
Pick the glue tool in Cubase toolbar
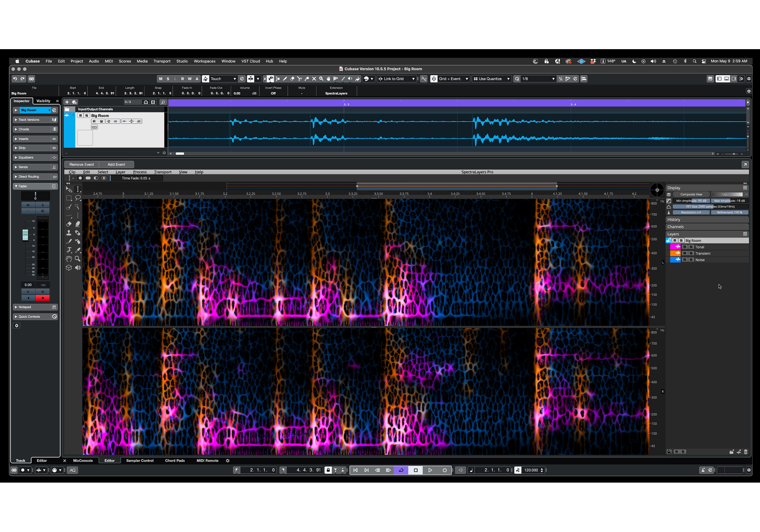(x=307, y=79)
